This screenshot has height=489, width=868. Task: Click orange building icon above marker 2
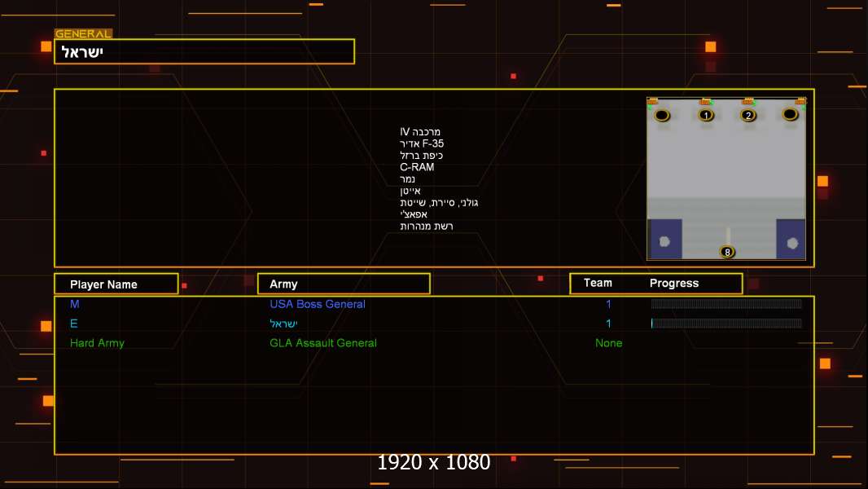(x=748, y=101)
